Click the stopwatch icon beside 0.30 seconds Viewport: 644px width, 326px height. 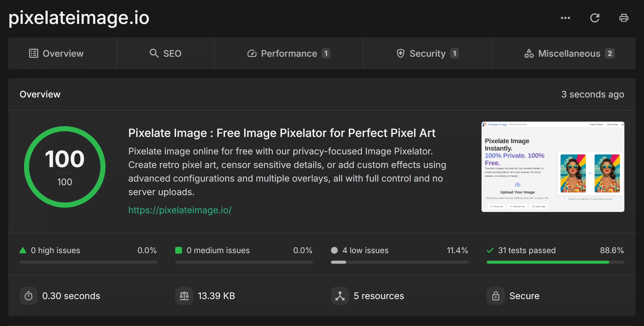[28, 296]
